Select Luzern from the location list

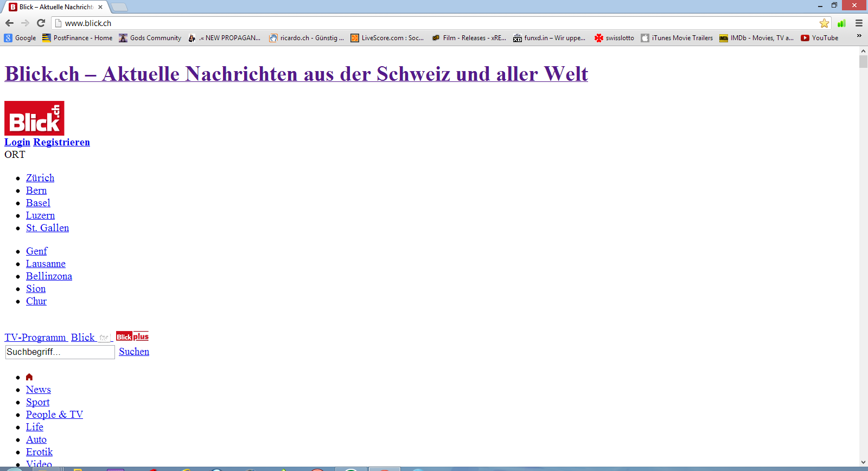[40, 215]
